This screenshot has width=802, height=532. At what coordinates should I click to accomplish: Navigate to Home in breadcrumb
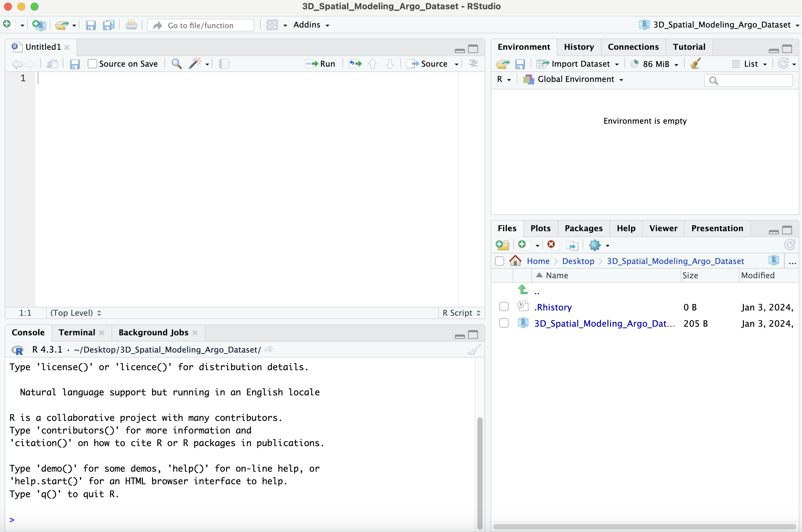click(538, 261)
